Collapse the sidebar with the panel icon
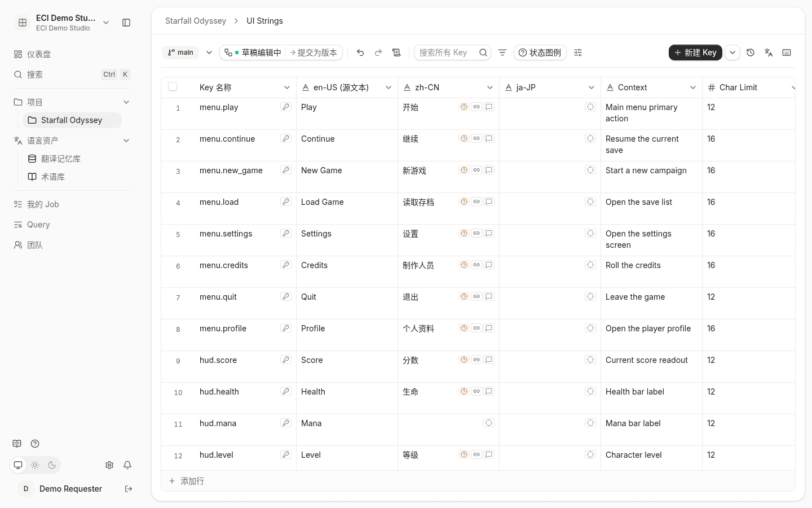The height and width of the screenshot is (508, 812). point(126,23)
